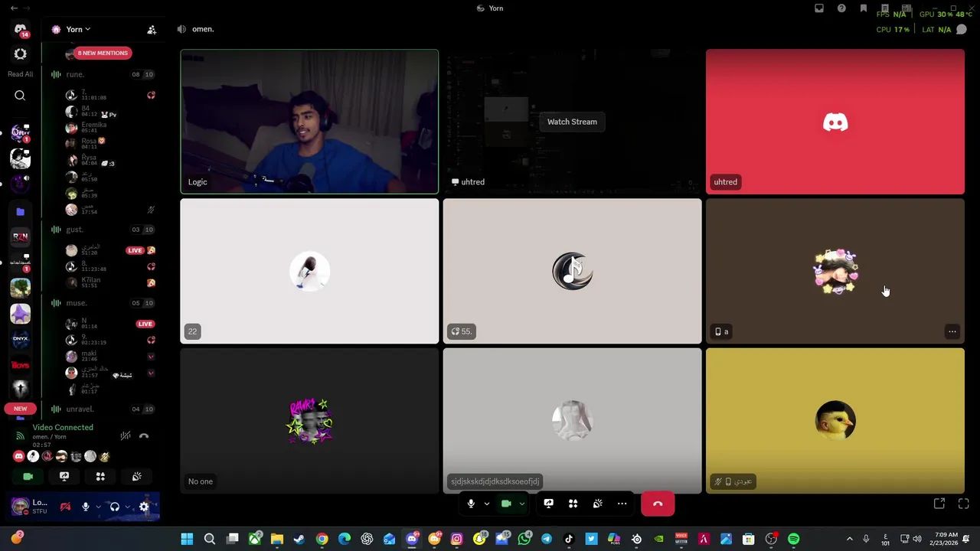Hang up with the red disconnect button

pos(658,504)
